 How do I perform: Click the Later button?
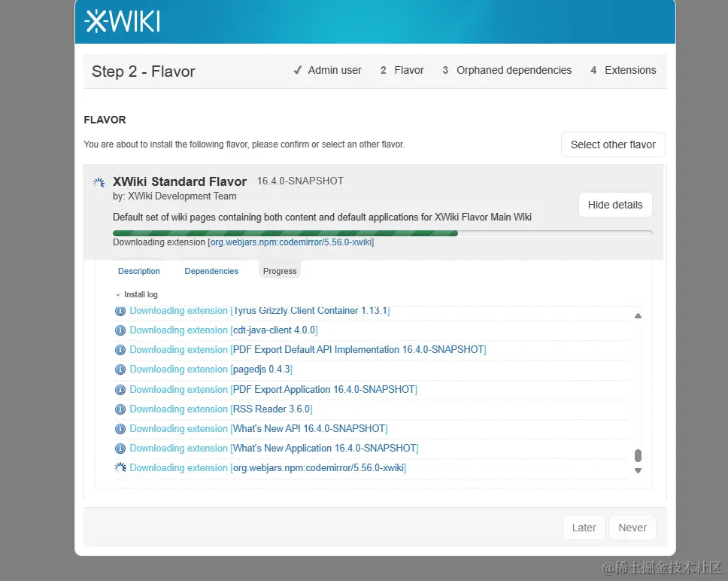[x=584, y=528]
